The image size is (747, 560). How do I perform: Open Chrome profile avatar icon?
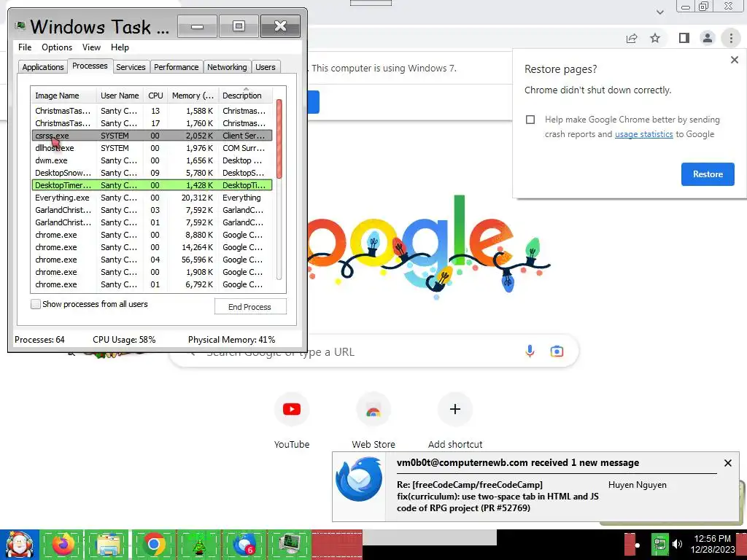pos(708,38)
